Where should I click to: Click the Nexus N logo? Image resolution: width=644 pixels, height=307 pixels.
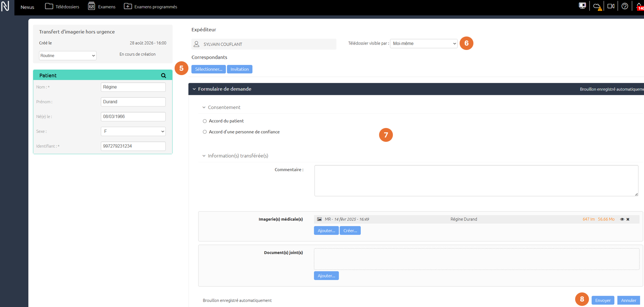click(5, 7)
